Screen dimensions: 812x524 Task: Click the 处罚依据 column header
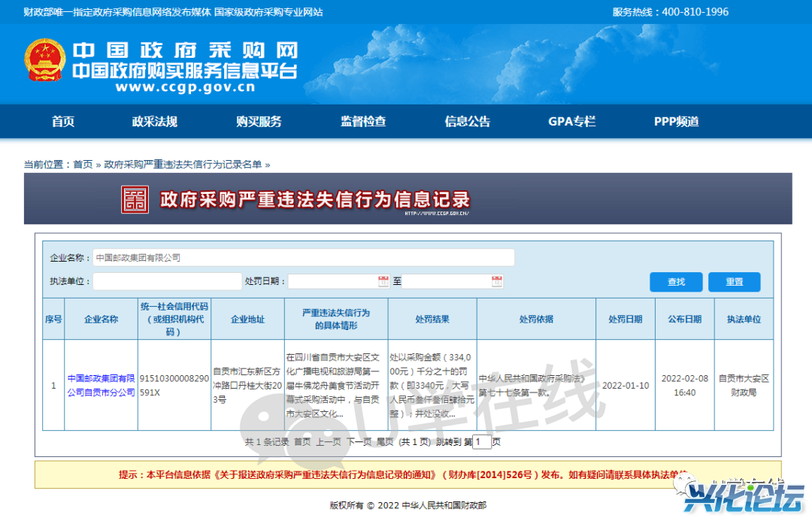(537, 319)
